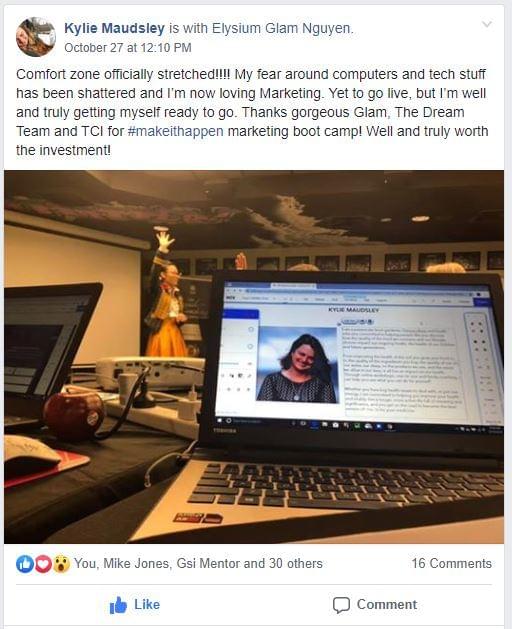512x629 pixels.
Task: Click the red heart reaction icon
Action: pyautogui.click(x=43, y=564)
